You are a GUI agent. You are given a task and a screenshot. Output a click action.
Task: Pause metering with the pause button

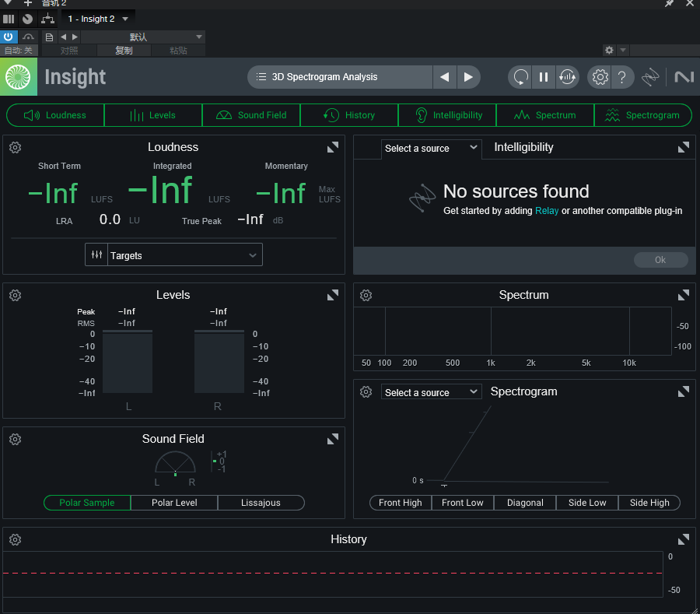click(544, 77)
